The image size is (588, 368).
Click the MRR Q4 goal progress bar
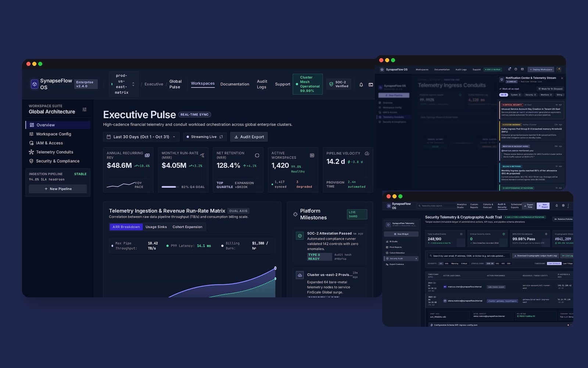(x=170, y=187)
